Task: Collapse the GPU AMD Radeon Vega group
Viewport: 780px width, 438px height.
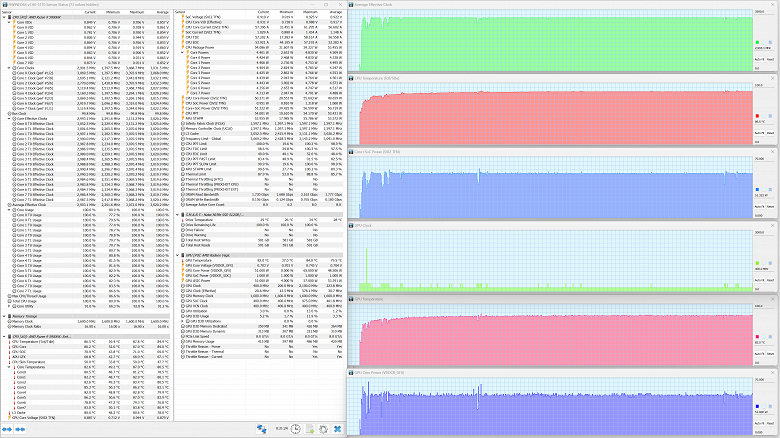Action: (x=178, y=255)
